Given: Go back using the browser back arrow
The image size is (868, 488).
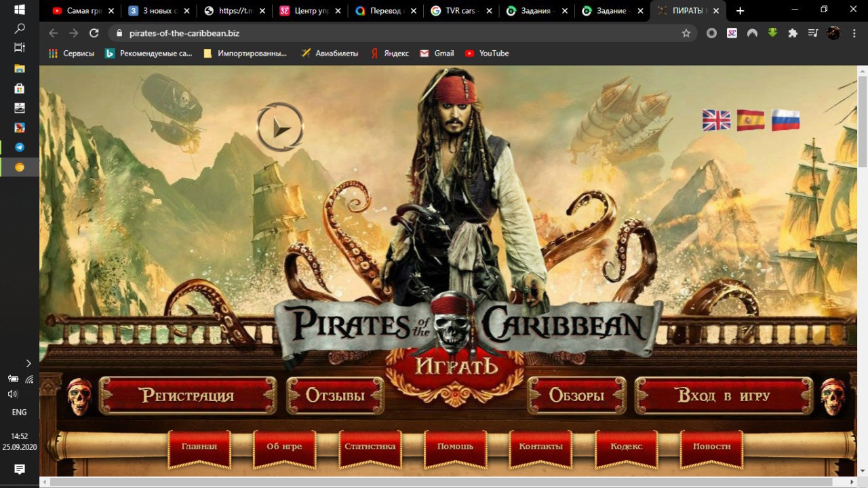Looking at the screenshot, I should 53,33.
